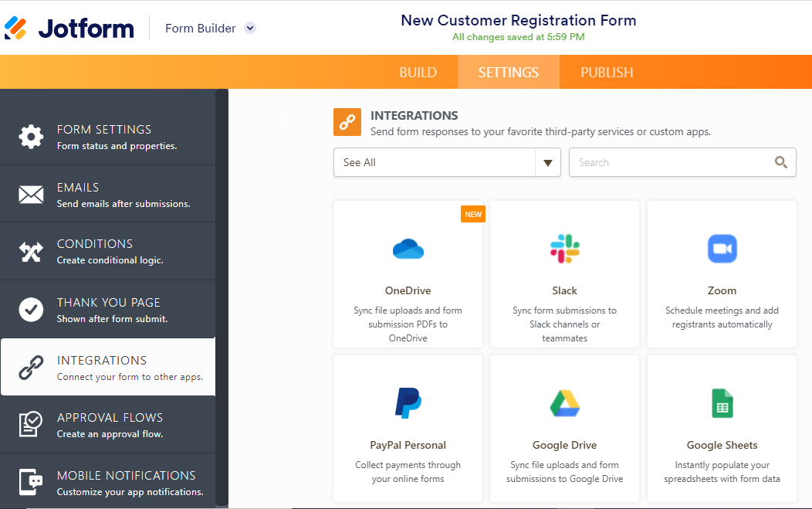Click the search magnifier icon
Screen dimensions: 812x509
tap(781, 162)
